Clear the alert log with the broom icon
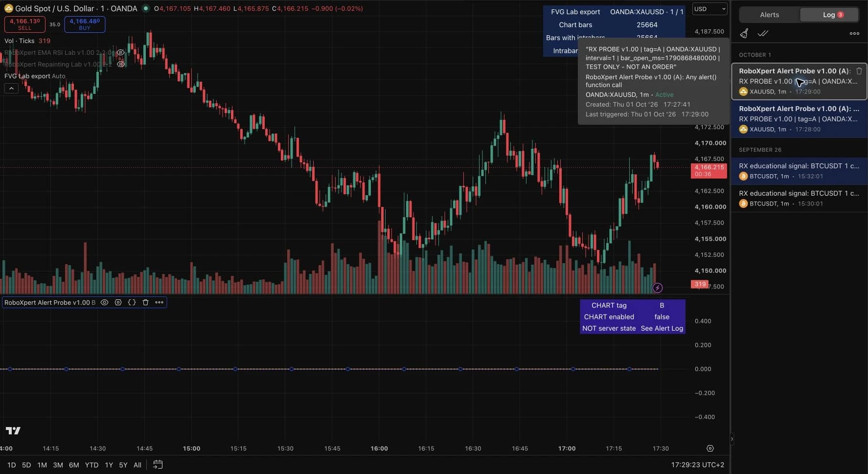The height and width of the screenshot is (474, 868). click(x=744, y=33)
